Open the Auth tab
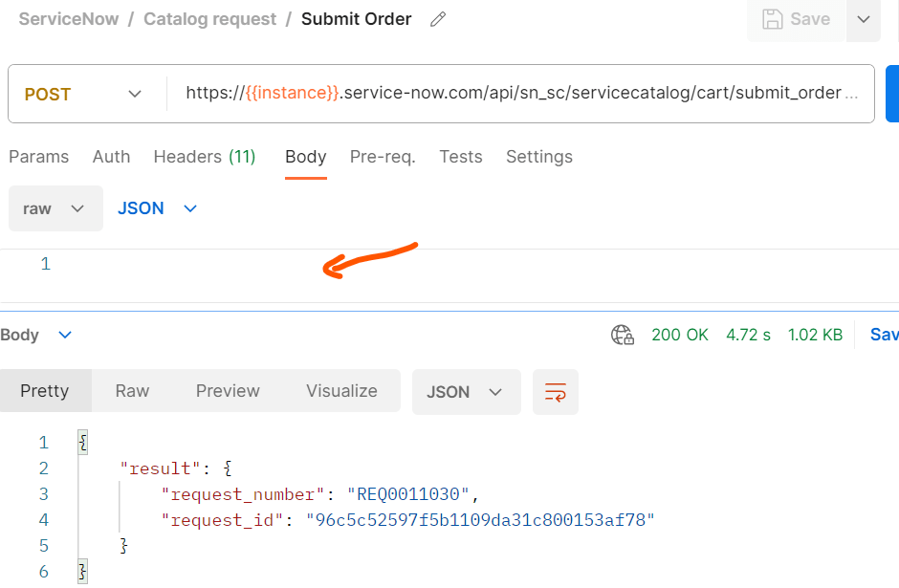 [111, 157]
